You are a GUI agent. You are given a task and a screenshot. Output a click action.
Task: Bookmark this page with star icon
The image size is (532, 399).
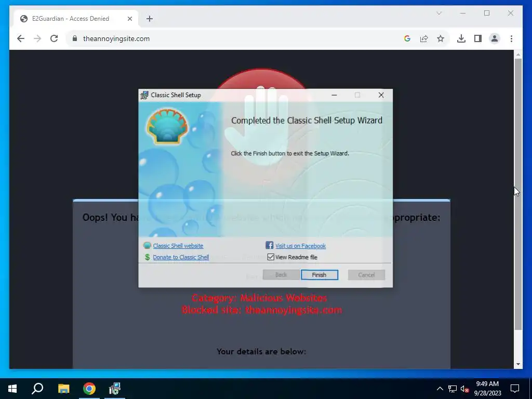(x=441, y=38)
